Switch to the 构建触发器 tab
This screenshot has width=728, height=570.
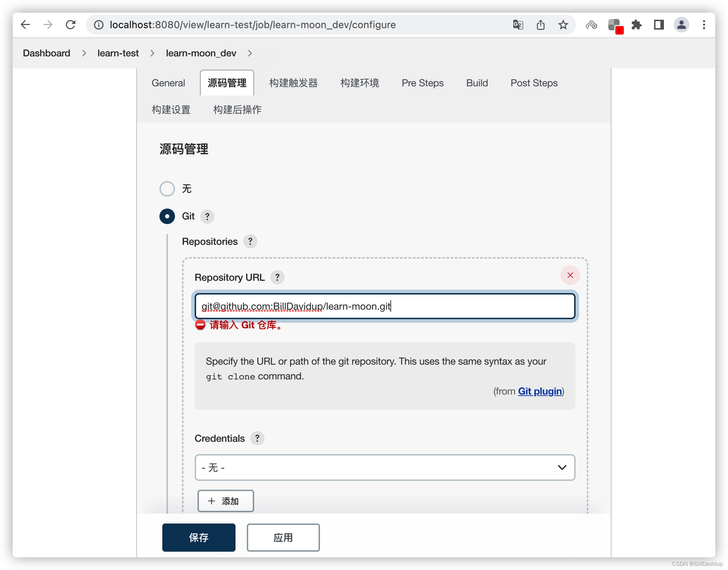pyautogui.click(x=294, y=83)
